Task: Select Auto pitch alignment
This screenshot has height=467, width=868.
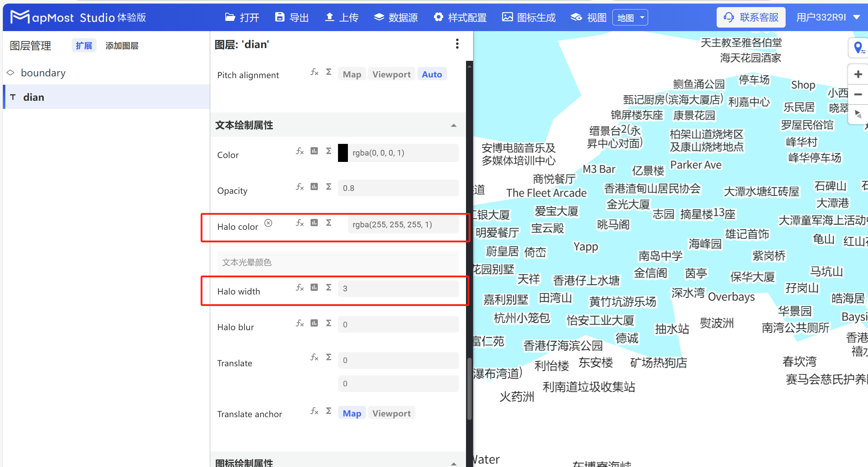Action: pos(432,74)
